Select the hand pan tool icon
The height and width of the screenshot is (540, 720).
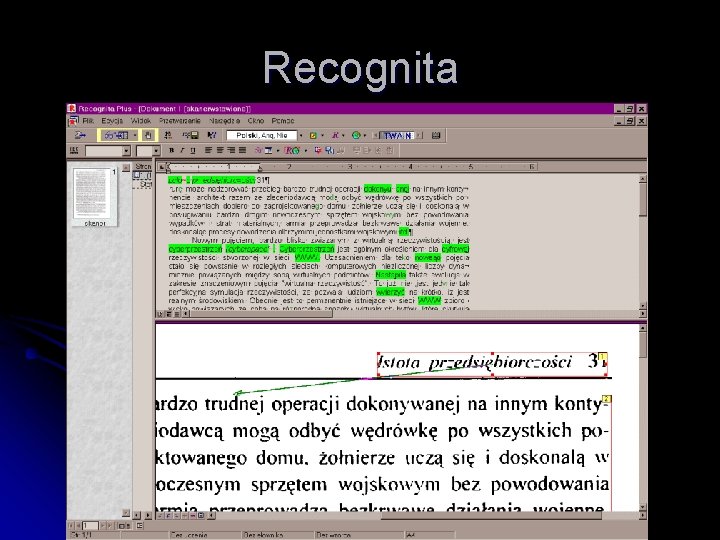pyautogui.click(x=148, y=135)
